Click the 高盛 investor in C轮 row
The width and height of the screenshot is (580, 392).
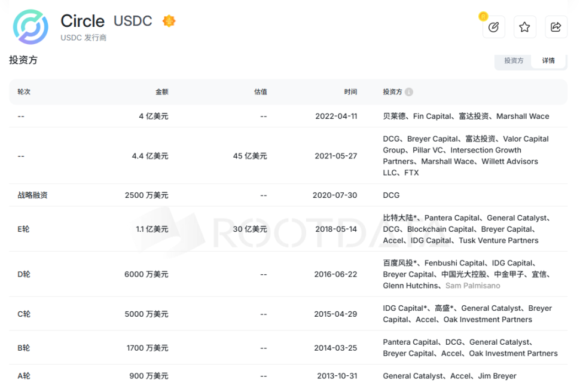[442, 308]
